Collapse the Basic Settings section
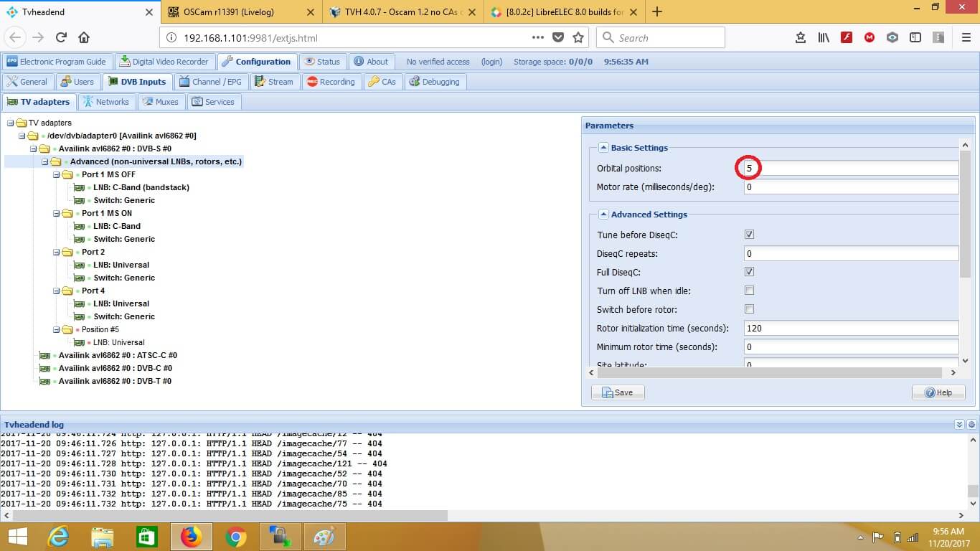Screen dimensions: 980x551 click(x=603, y=148)
